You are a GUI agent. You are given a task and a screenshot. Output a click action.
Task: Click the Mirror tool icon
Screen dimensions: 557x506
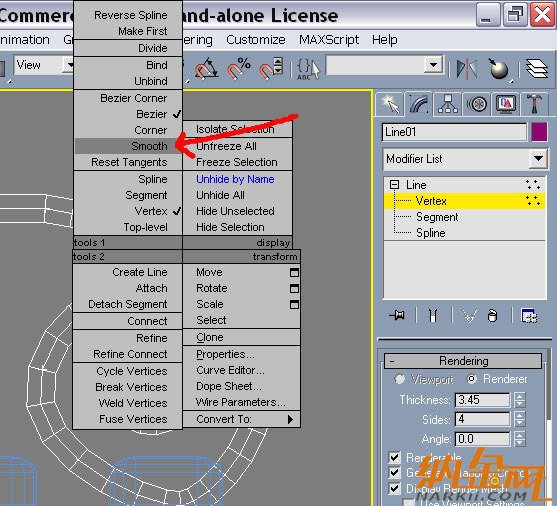[x=466, y=68]
